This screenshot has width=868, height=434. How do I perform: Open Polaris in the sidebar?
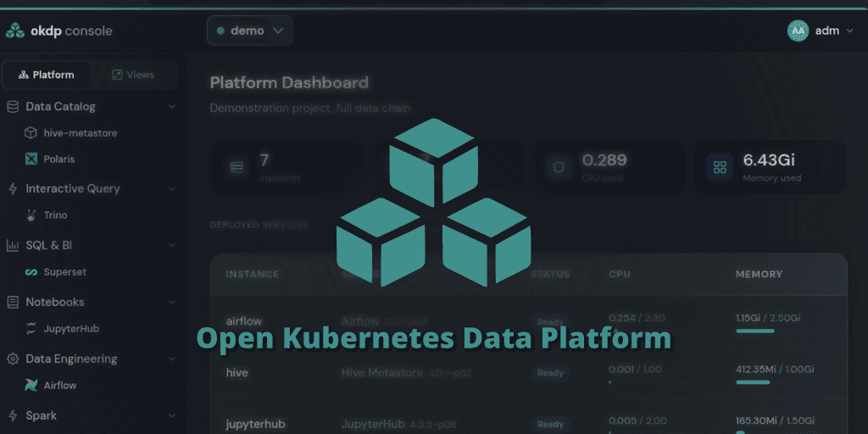tap(59, 159)
